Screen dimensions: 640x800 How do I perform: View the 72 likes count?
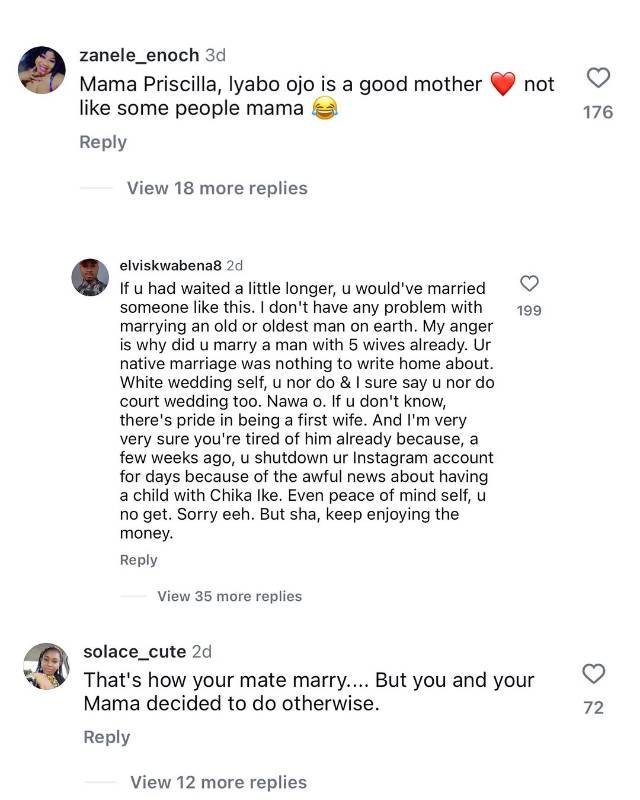(x=593, y=707)
